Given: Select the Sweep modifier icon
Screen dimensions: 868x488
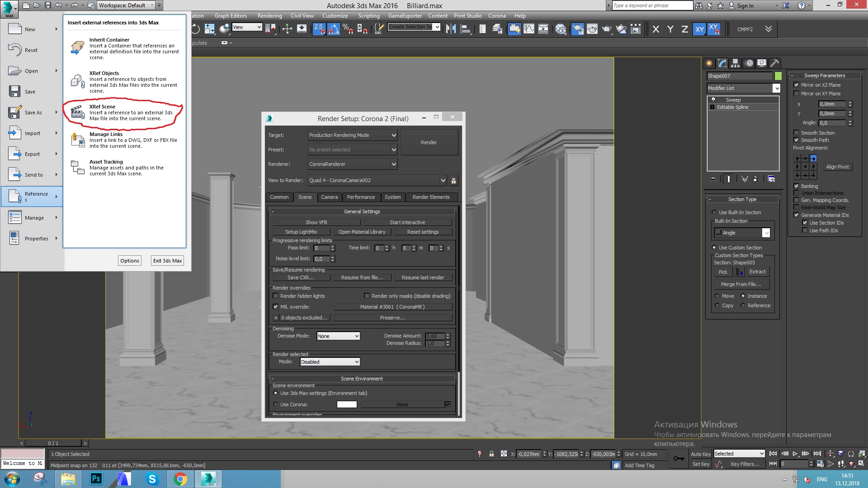Looking at the screenshot, I should click(x=713, y=99).
